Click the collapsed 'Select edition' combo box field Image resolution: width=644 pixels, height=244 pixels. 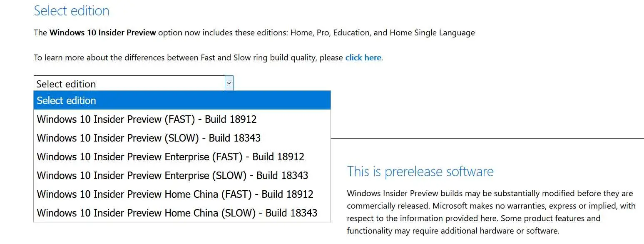129,83
